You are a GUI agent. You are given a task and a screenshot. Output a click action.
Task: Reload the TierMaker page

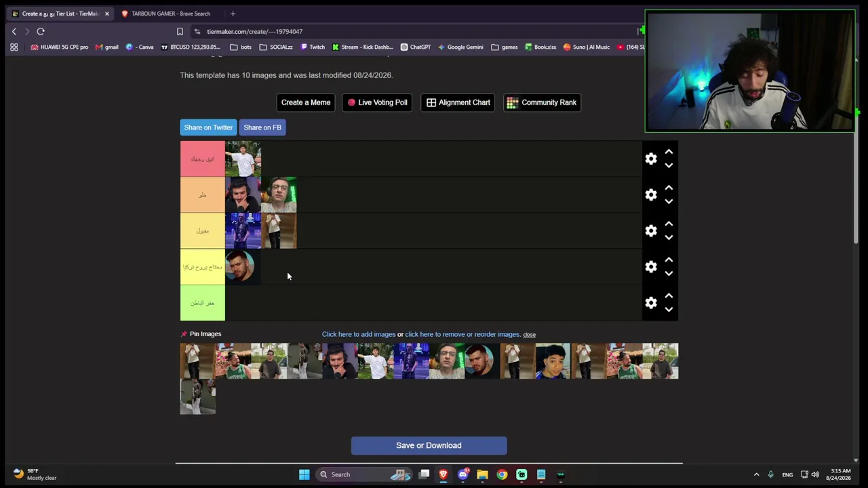coord(41,31)
